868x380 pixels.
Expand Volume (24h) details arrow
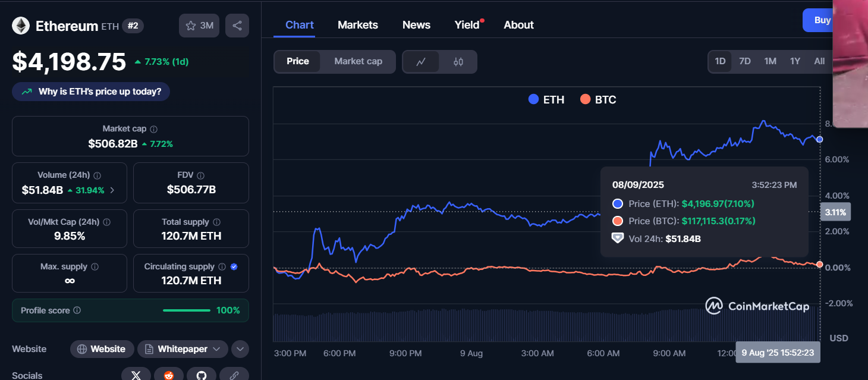[x=112, y=190]
